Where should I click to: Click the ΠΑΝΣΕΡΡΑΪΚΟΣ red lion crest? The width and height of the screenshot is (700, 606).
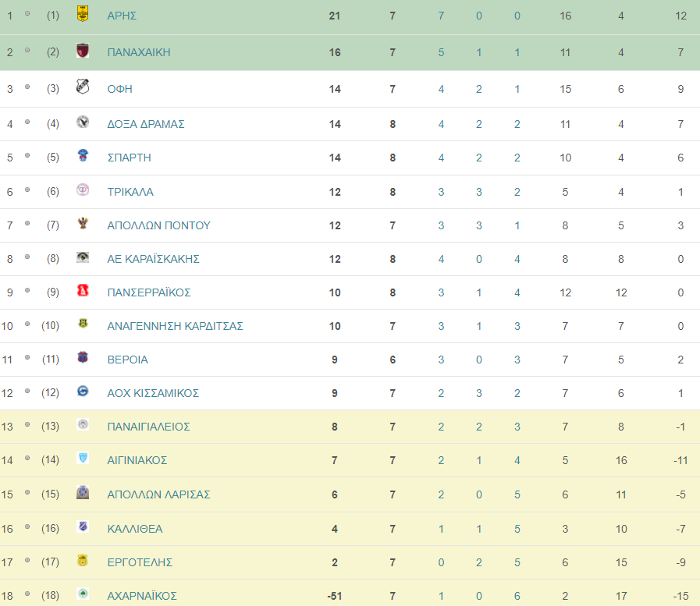83,290
